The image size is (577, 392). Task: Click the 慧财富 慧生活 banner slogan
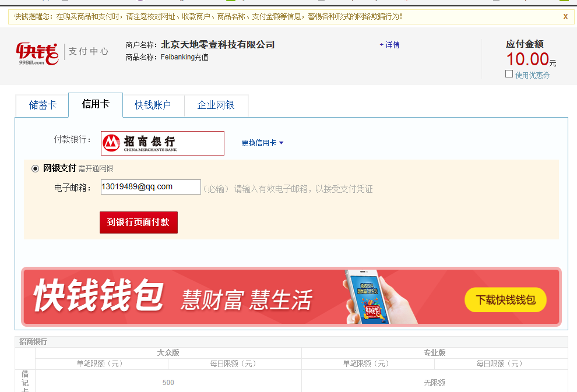click(247, 299)
